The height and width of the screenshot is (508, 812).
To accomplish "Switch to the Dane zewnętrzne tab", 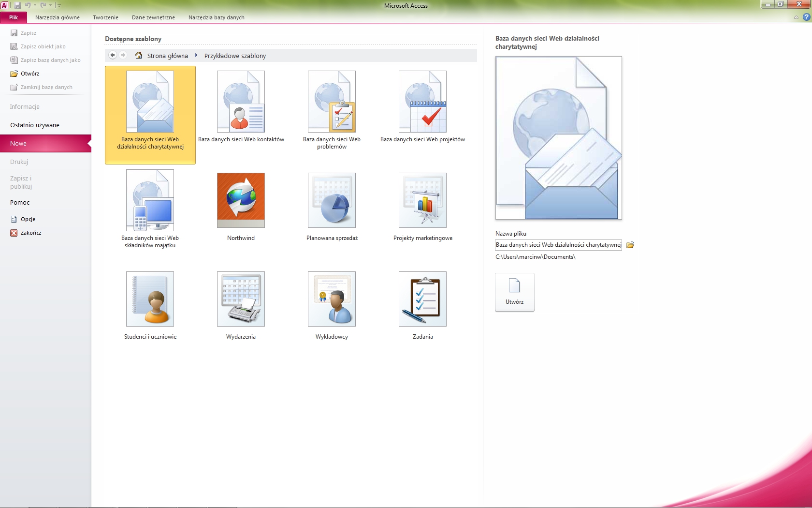I will click(153, 17).
